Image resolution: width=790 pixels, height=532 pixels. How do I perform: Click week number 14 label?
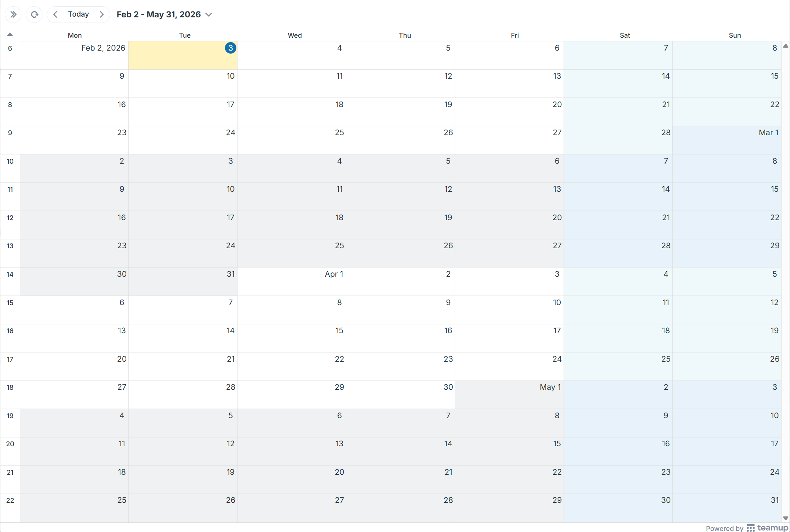[x=10, y=274]
